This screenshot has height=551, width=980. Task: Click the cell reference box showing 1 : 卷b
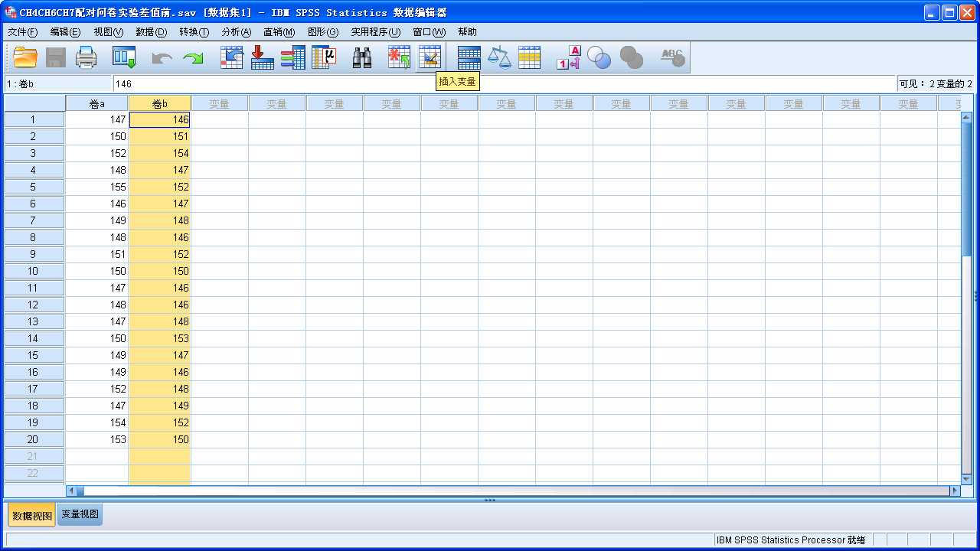tap(58, 83)
